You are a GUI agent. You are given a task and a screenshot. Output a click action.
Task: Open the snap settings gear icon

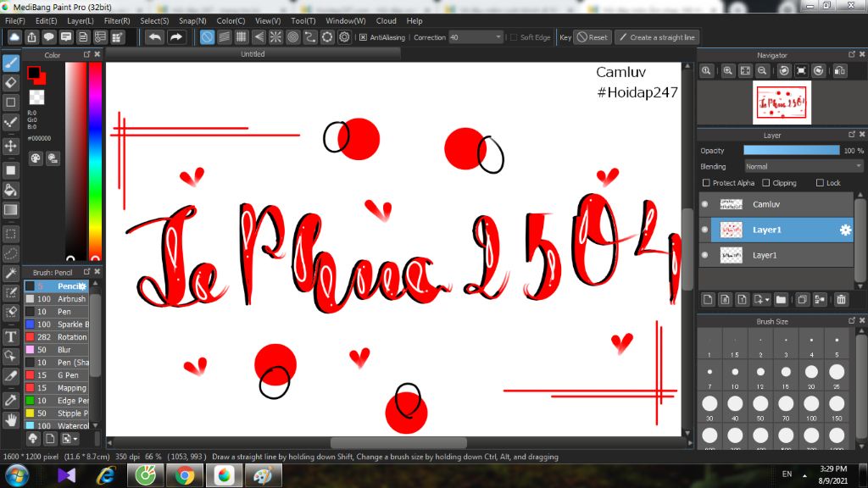point(344,37)
